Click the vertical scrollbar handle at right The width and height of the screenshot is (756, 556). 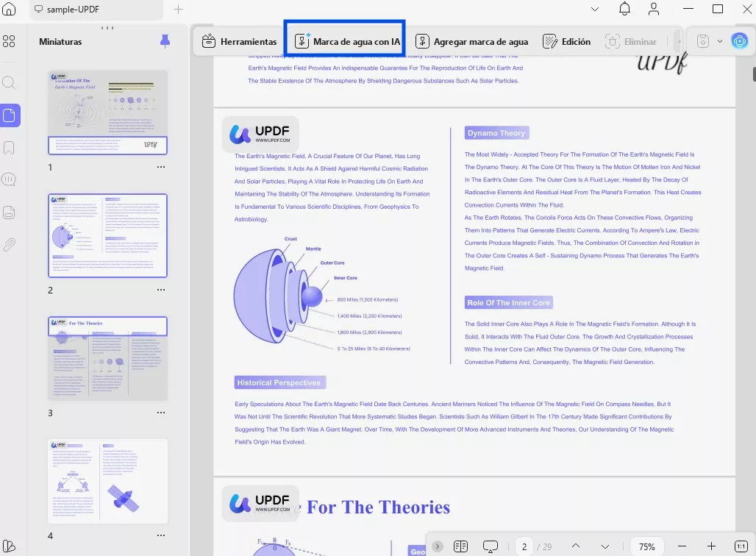pyautogui.click(x=754, y=74)
